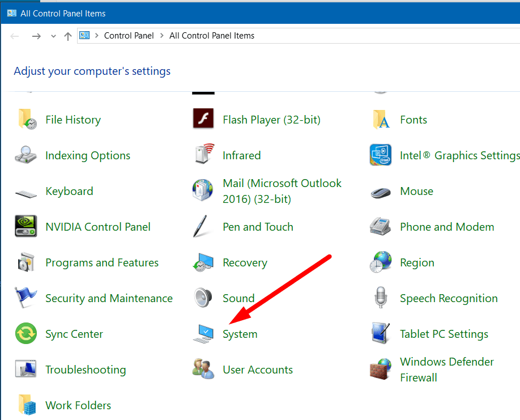Open the recent locations dropdown arrow
Screen dimensions: 520x420
point(53,36)
